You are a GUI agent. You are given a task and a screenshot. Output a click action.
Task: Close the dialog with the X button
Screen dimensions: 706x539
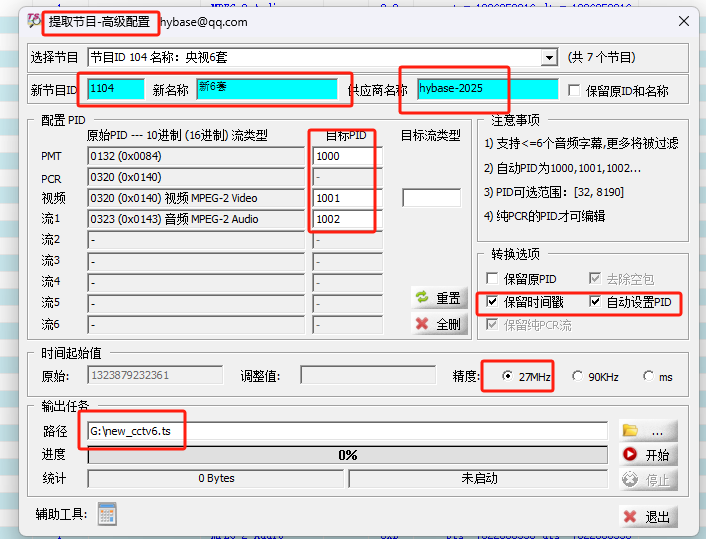click(683, 21)
